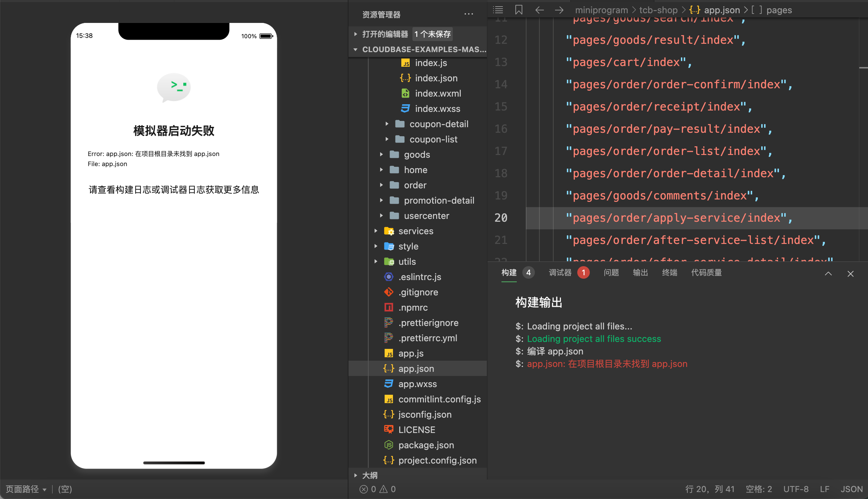868x499 pixels.
Task: Switch to the 调试器 tab
Action: (560, 273)
